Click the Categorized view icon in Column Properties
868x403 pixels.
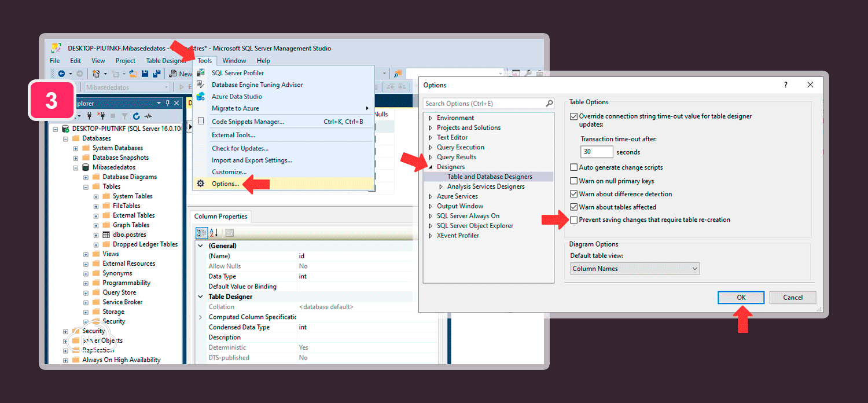click(201, 233)
